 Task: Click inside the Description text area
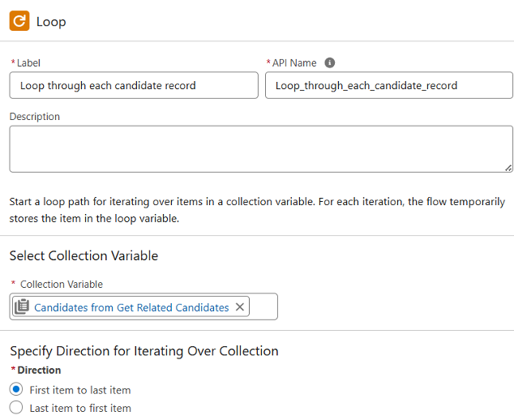click(261, 149)
